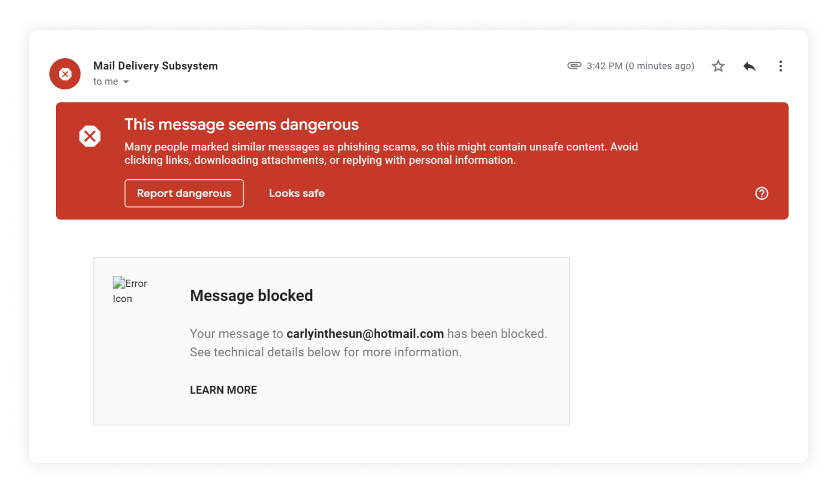
Task: Click the help question mark icon
Action: tap(762, 193)
